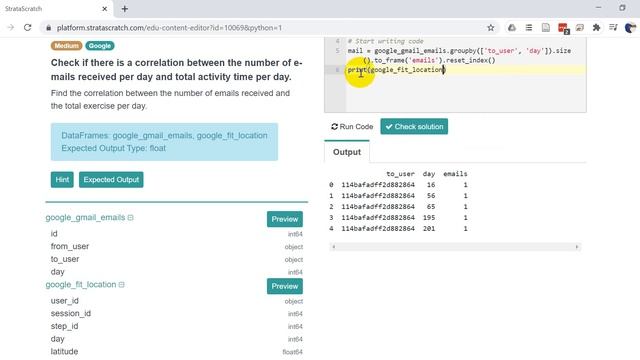The image size is (640, 360).
Task: Click the document extension icon
Action: tap(546, 28)
